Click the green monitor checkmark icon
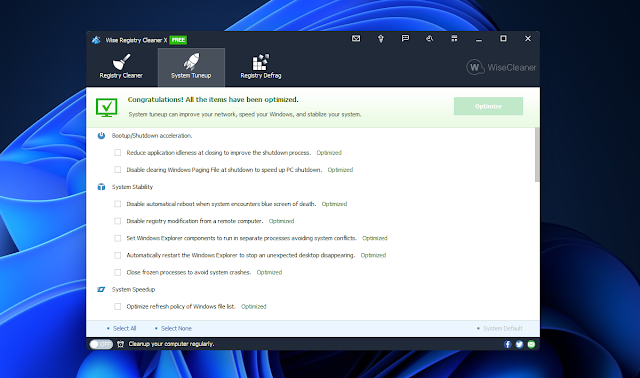Viewport: 640px width, 378px height. (107, 107)
